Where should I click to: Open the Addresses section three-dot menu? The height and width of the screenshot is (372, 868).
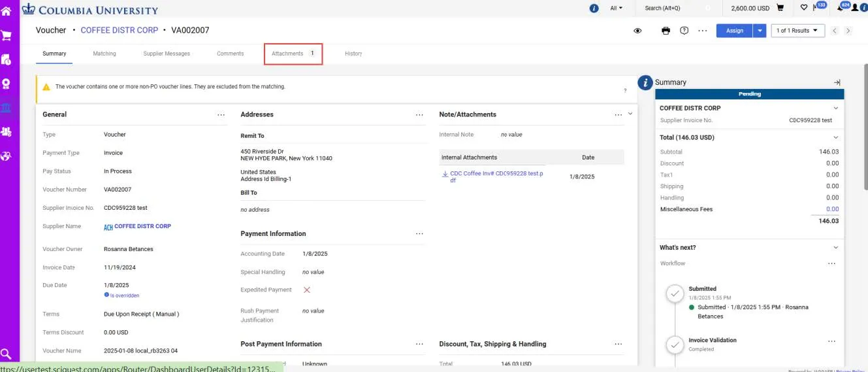pyautogui.click(x=419, y=115)
